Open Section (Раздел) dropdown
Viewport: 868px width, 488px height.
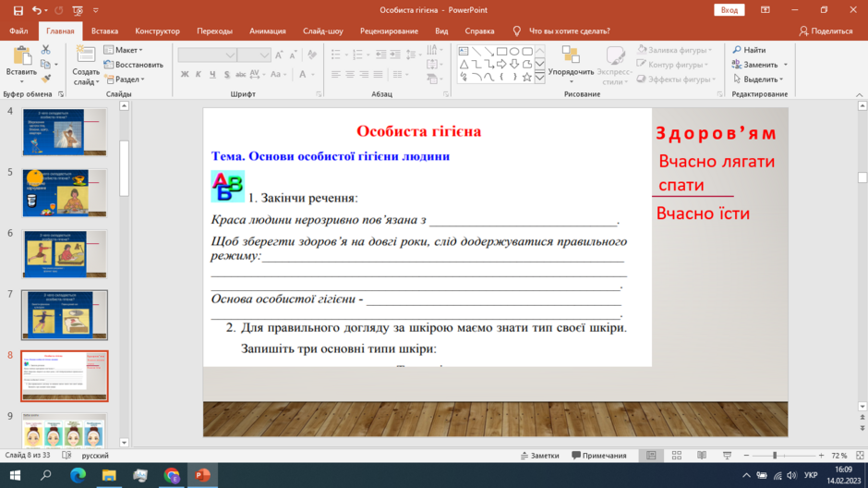pos(125,79)
